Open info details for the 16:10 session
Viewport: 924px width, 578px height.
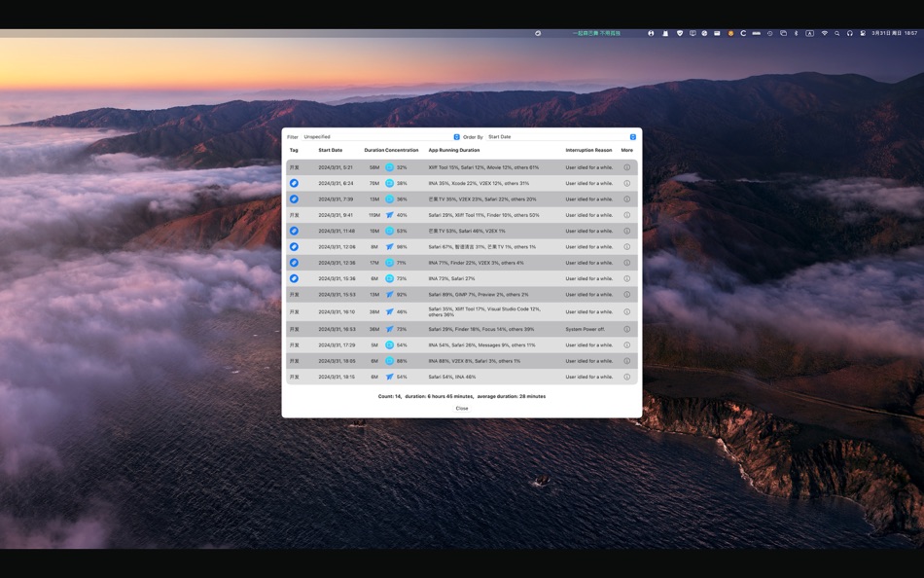click(x=627, y=312)
